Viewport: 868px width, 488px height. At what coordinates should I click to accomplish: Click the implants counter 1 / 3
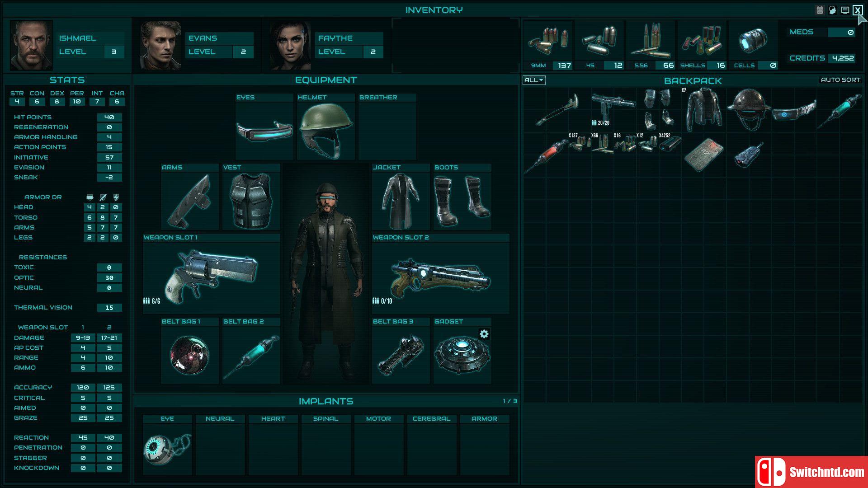509,401
